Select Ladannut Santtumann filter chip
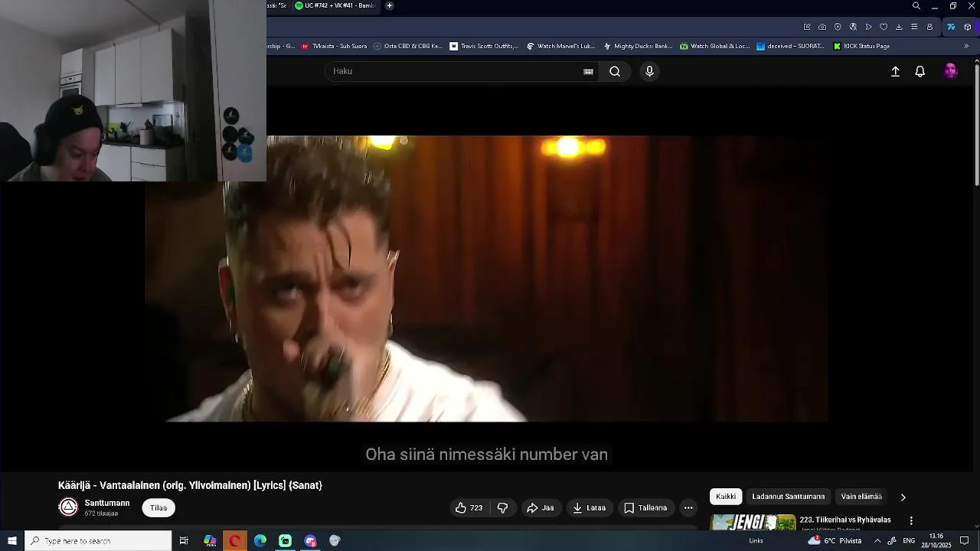This screenshot has width=980, height=551. [789, 497]
